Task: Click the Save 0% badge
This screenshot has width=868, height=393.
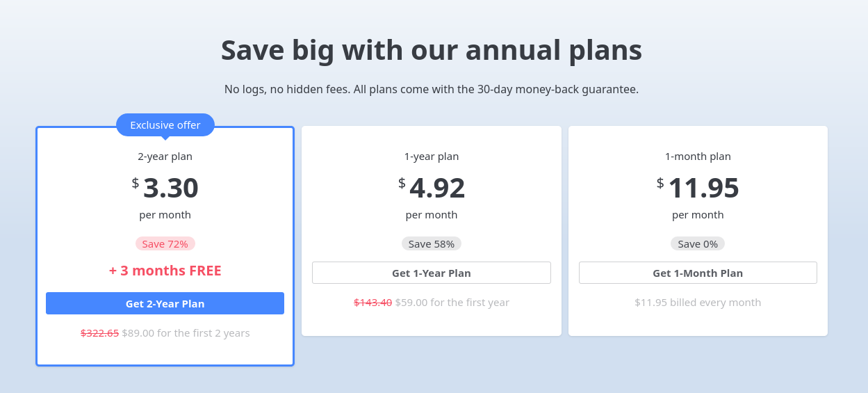Action: click(x=698, y=243)
